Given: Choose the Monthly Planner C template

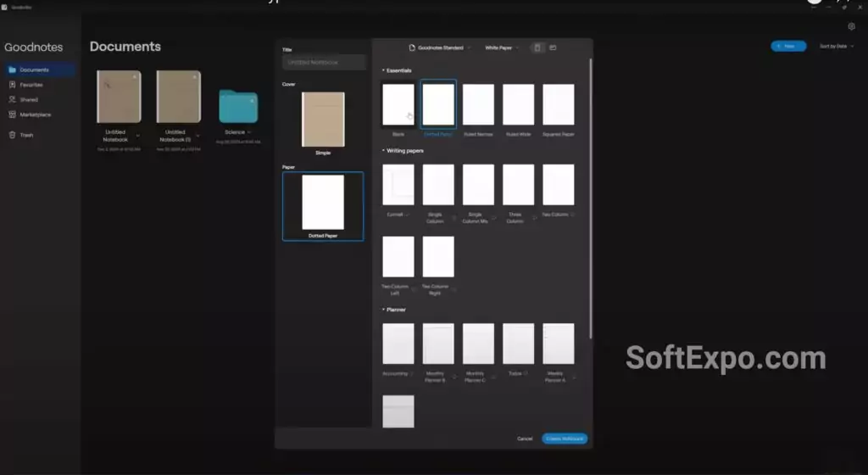Looking at the screenshot, I should point(478,344).
